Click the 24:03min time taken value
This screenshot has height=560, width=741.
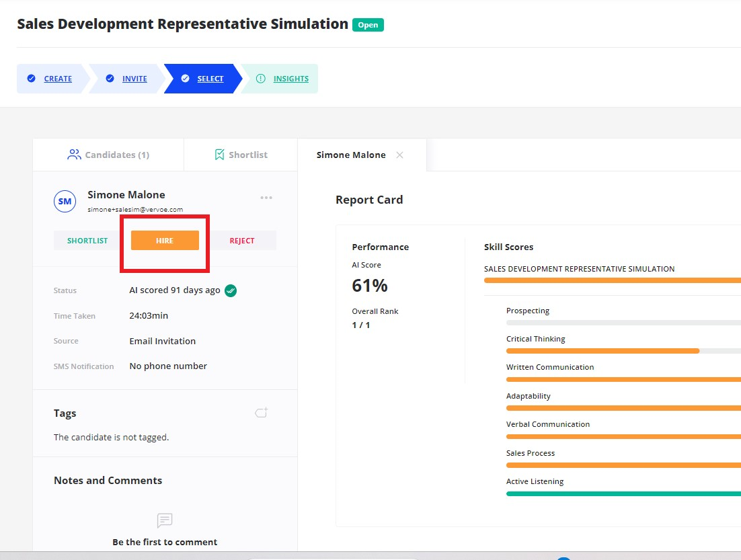point(149,316)
